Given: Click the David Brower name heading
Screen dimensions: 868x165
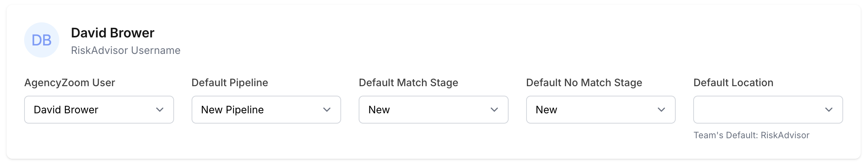Looking at the screenshot, I should tap(113, 33).
